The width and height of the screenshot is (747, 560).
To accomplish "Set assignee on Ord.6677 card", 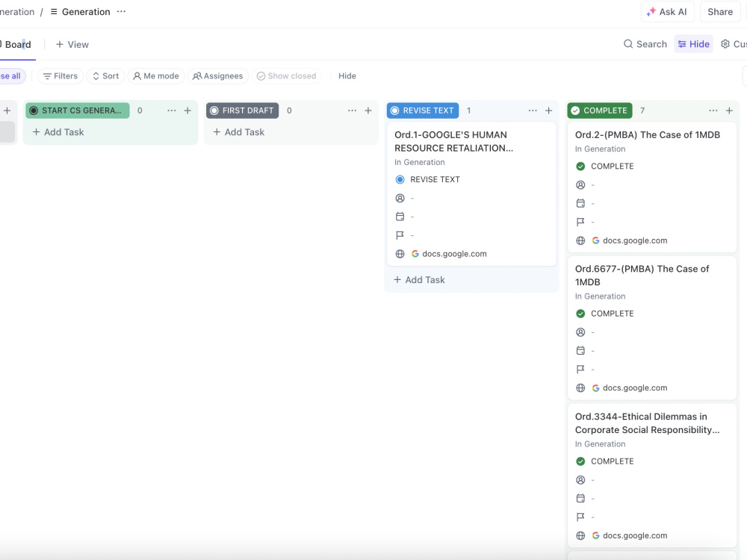I will click(x=580, y=332).
